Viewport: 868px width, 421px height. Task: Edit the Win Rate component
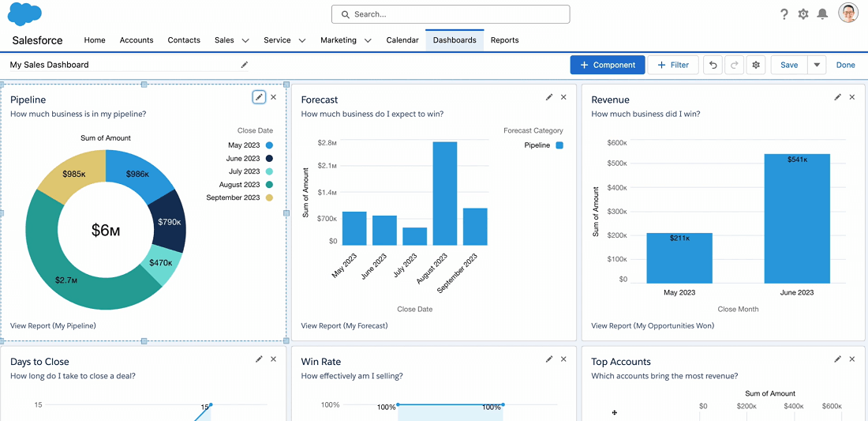pos(549,359)
